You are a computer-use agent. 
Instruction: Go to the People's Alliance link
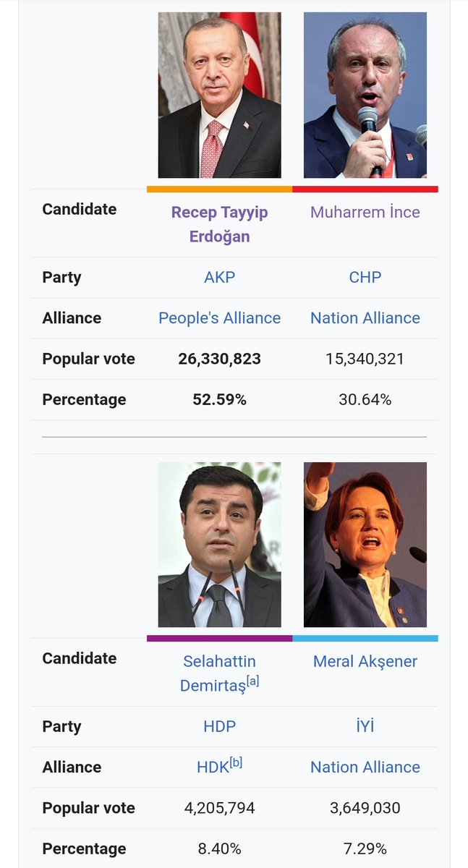(219, 318)
